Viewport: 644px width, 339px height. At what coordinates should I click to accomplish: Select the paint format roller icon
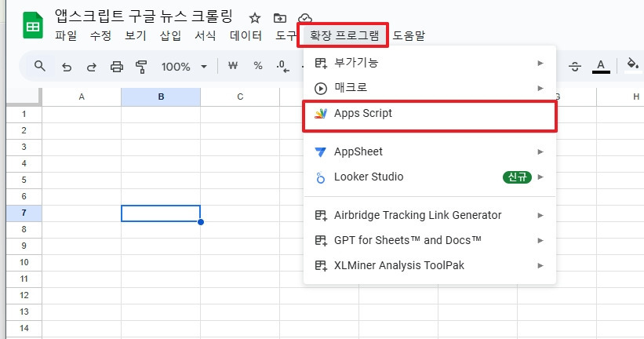pyautogui.click(x=141, y=67)
